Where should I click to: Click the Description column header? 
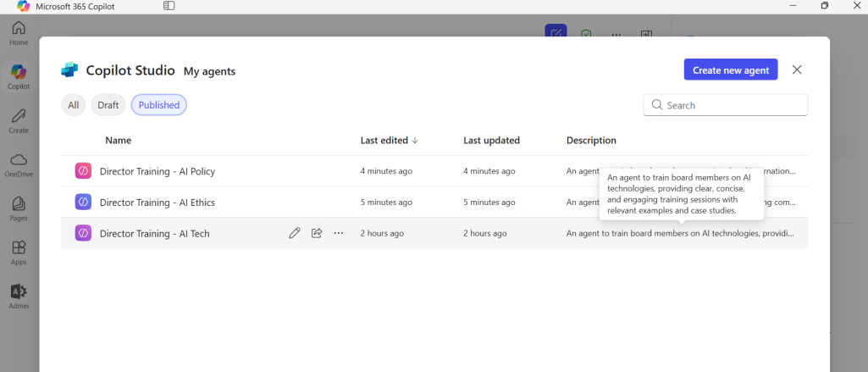(x=591, y=140)
